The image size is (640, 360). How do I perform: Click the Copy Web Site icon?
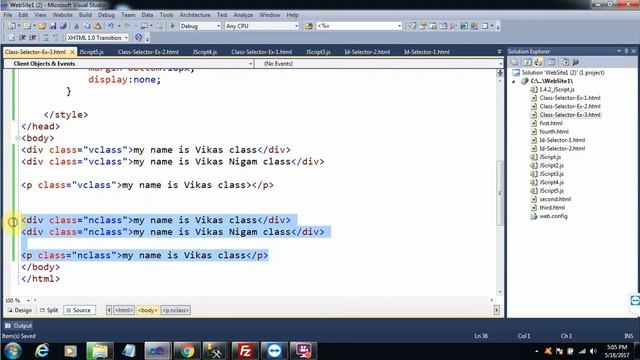565,62
